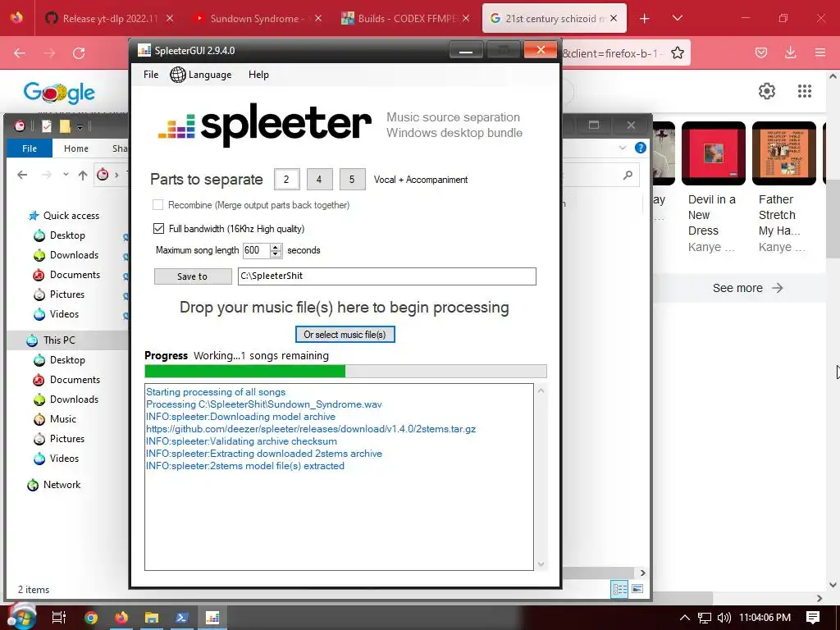Open Videos under This PC

click(57, 459)
